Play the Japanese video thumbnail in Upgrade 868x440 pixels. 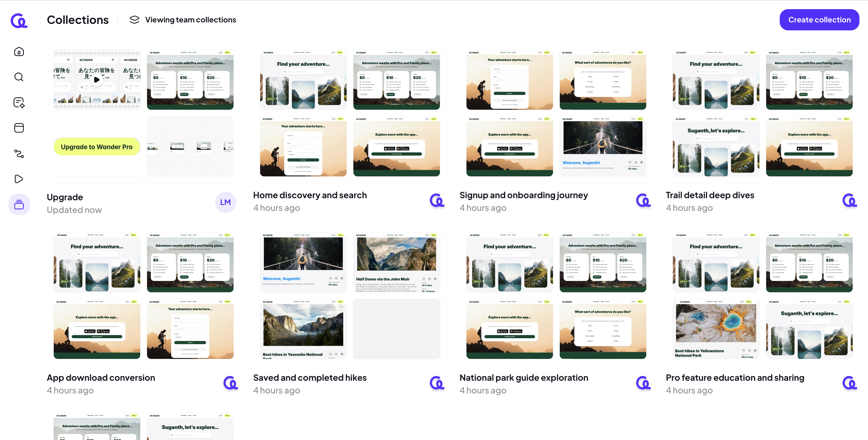click(97, 80)
